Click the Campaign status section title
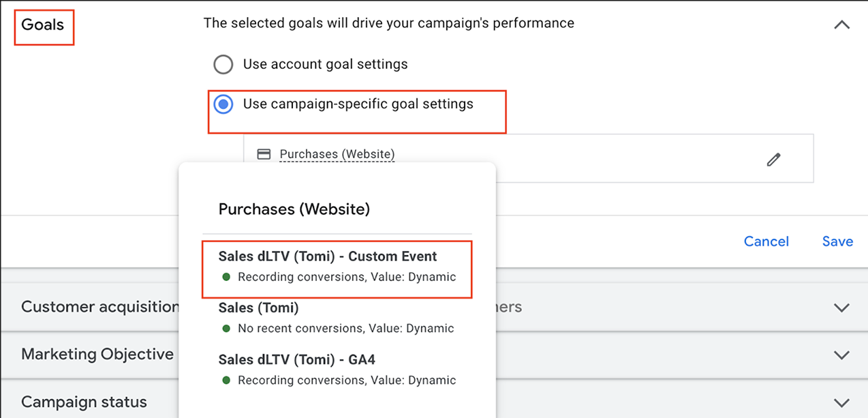868x418 pixels. (x=84, y=402)
